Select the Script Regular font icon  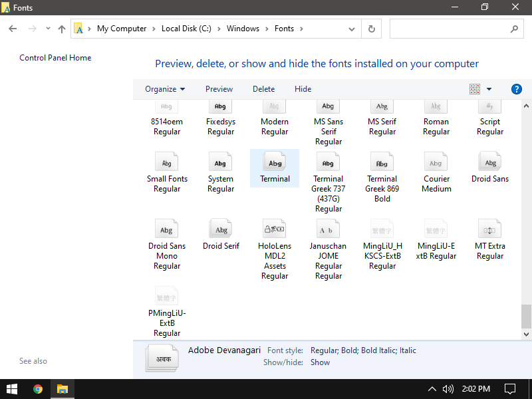[x=489, y=107]
